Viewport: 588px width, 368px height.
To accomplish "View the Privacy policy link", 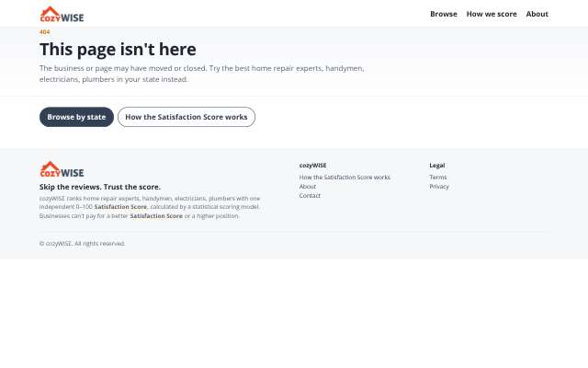I will 439,186.
